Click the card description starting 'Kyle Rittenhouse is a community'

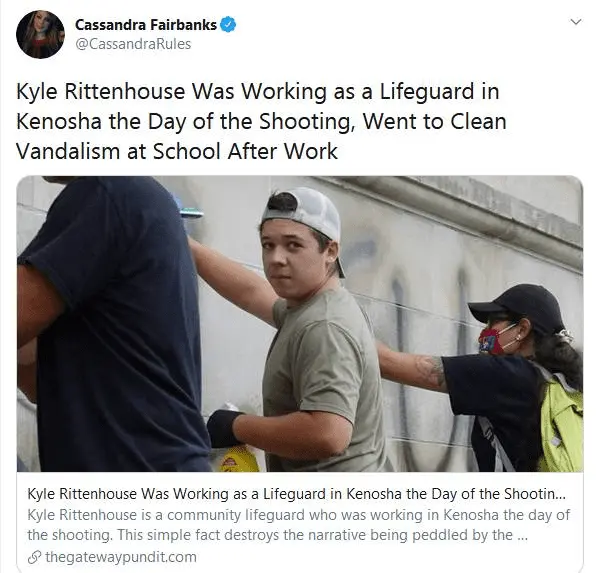299,515
